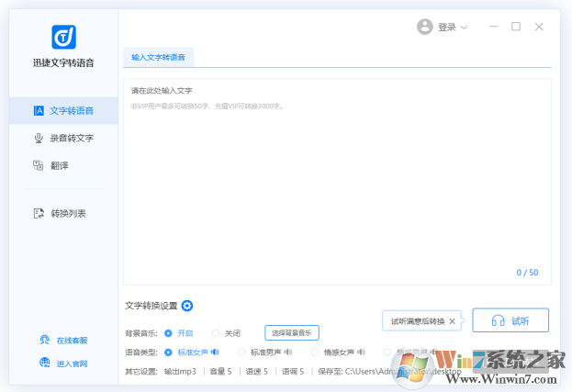Click the 在线客服 headset icon
Image resolution: width=572 pixels, height=392 pixels.
click(x=44, y=340)
